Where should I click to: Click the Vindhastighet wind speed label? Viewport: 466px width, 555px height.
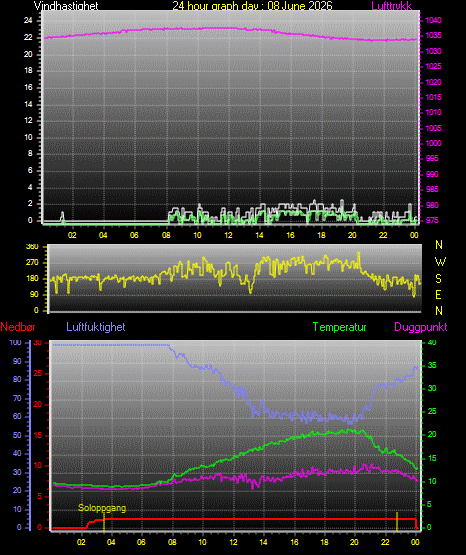[x=66, y=6]
